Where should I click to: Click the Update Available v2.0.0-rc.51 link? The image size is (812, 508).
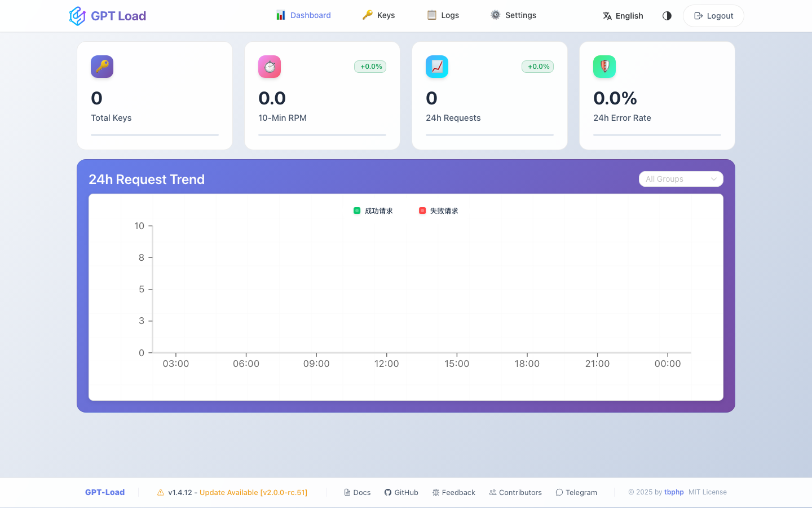click(x=254, y=492)
